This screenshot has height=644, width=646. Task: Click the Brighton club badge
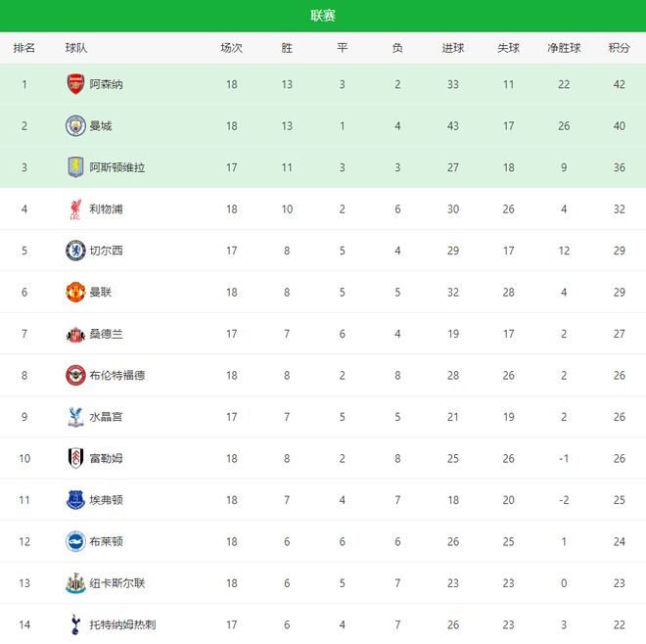tap(75, 541)
